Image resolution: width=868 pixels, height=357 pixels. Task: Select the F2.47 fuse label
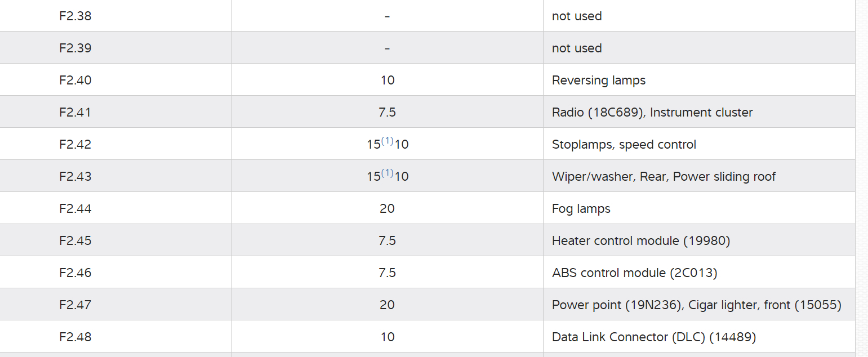[75, 305]
